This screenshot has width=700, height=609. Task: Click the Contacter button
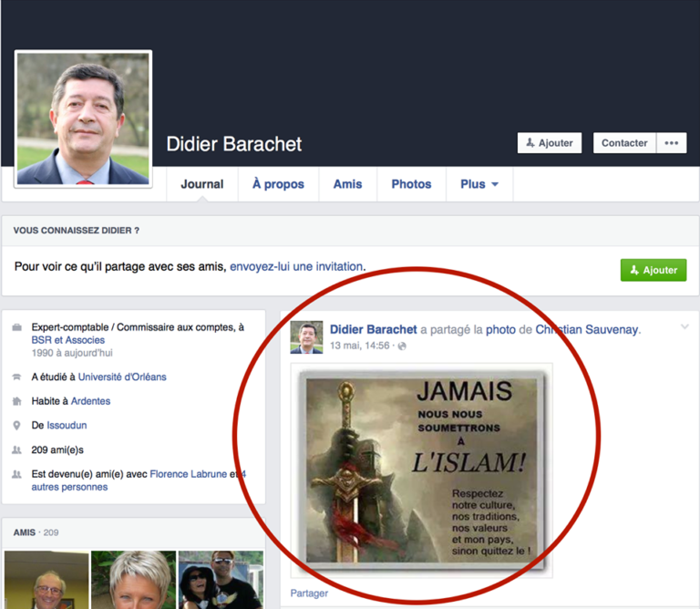coord(624,143)
